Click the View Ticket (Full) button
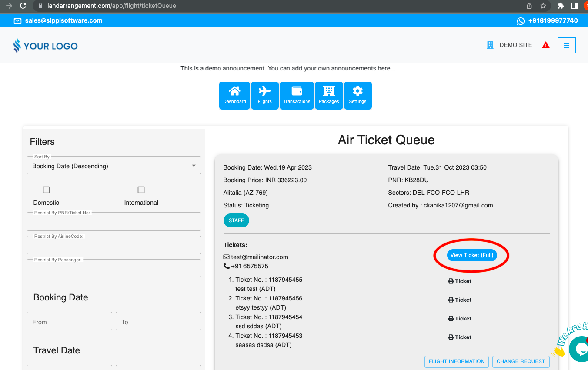The image size is (588, 370). click(x=471, y=255)
